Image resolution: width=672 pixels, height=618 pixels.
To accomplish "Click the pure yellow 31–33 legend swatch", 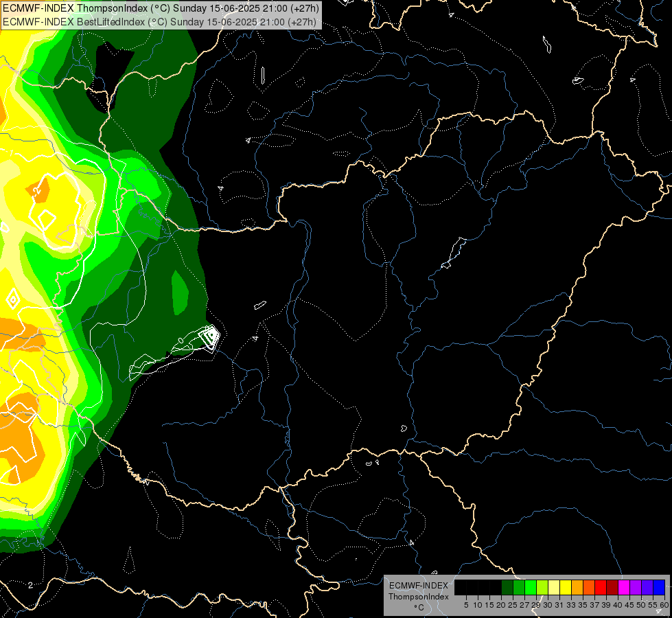I will click(x=566, y=587).
